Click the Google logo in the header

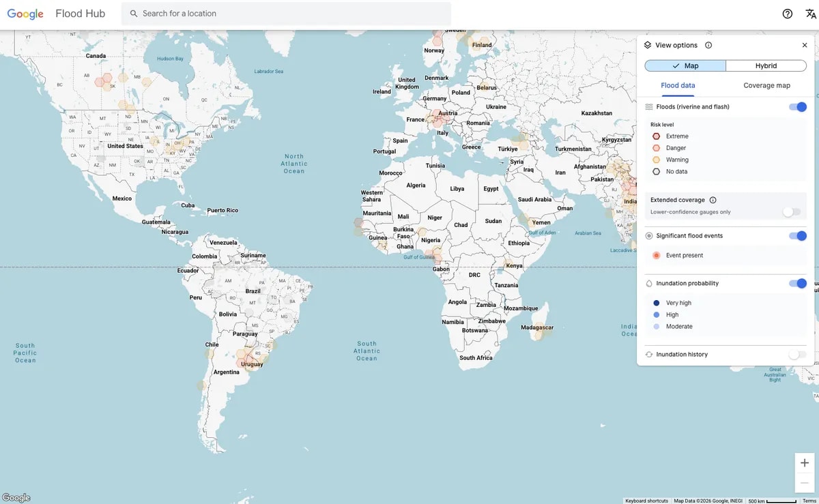25,14
